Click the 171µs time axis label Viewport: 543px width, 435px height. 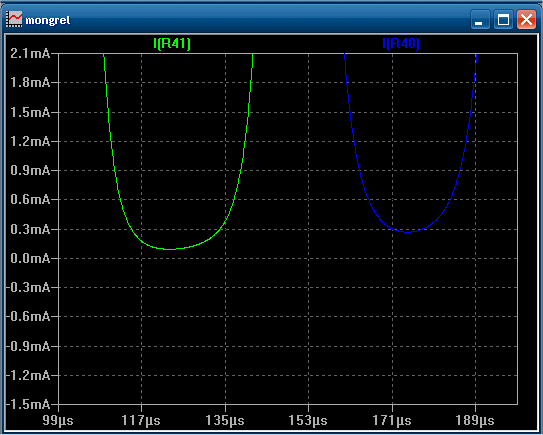click(392, 421)
